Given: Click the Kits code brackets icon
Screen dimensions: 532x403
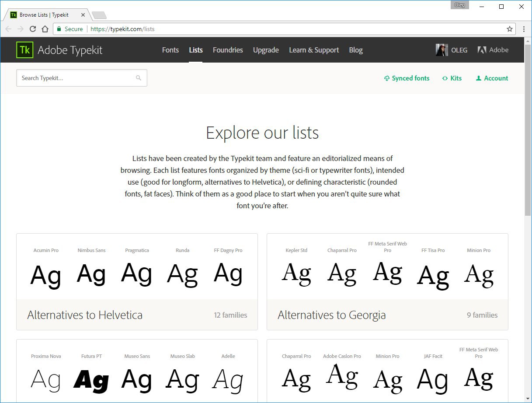Looking at the screenshot, I should coord(445,78).
